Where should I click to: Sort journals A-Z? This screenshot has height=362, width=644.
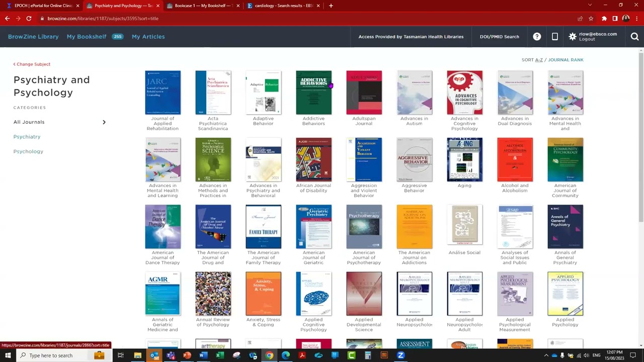(539, 60)
